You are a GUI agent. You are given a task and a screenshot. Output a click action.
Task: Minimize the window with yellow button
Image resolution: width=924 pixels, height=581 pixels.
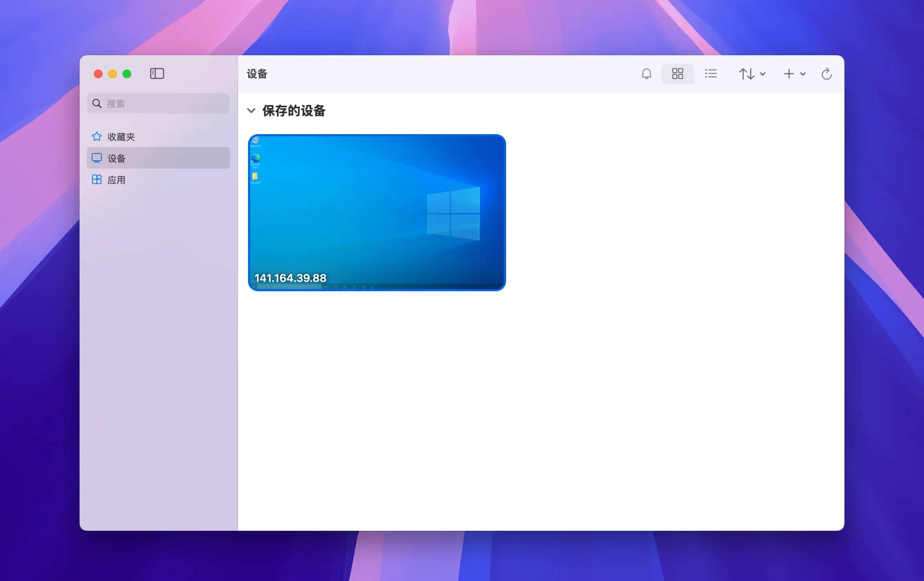coord(112,74)
